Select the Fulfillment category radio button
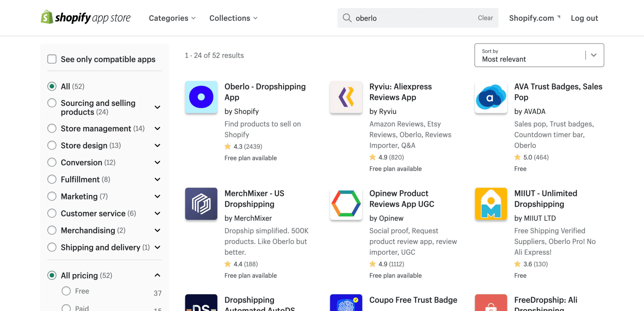 (x=52, y=179)
